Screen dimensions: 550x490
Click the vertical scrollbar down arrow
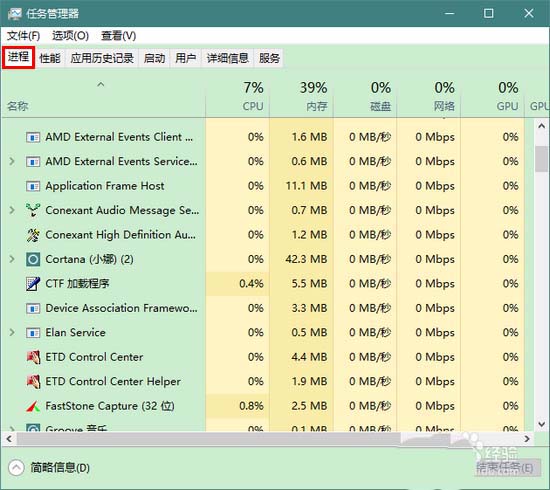542,424
